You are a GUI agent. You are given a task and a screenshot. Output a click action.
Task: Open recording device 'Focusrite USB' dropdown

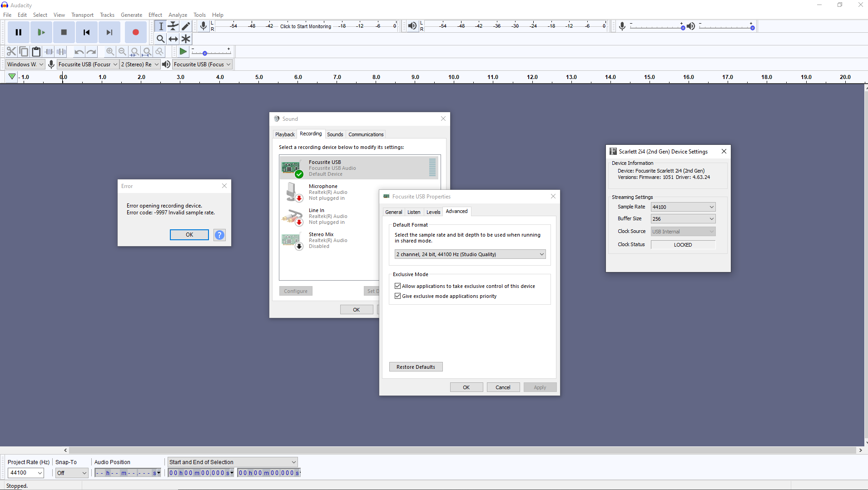click(88, 64)
